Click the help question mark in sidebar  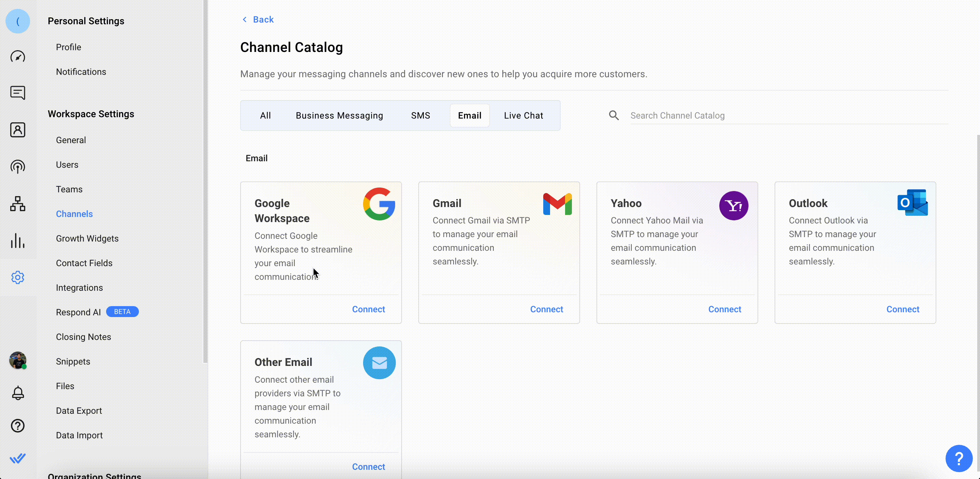click(17, 426)
